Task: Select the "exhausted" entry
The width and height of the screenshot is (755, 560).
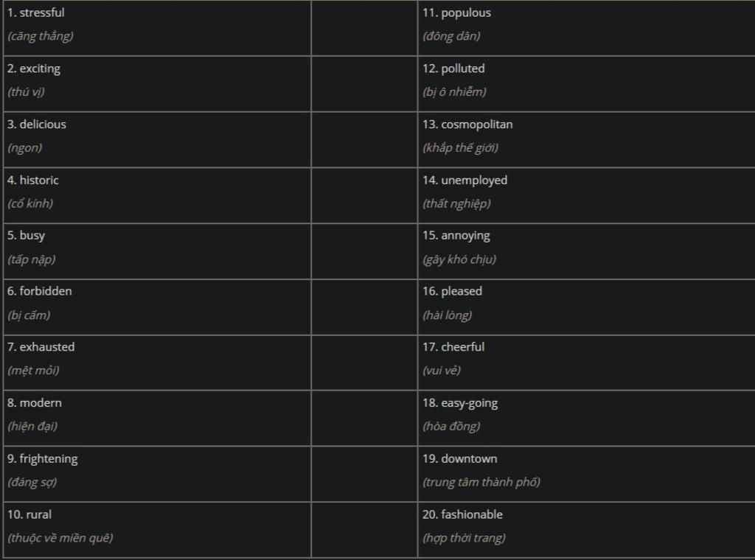Action: 47,347
